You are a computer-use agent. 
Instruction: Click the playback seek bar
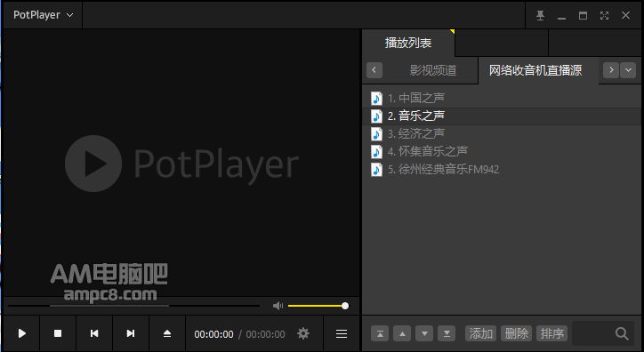[x=134, y=306]
